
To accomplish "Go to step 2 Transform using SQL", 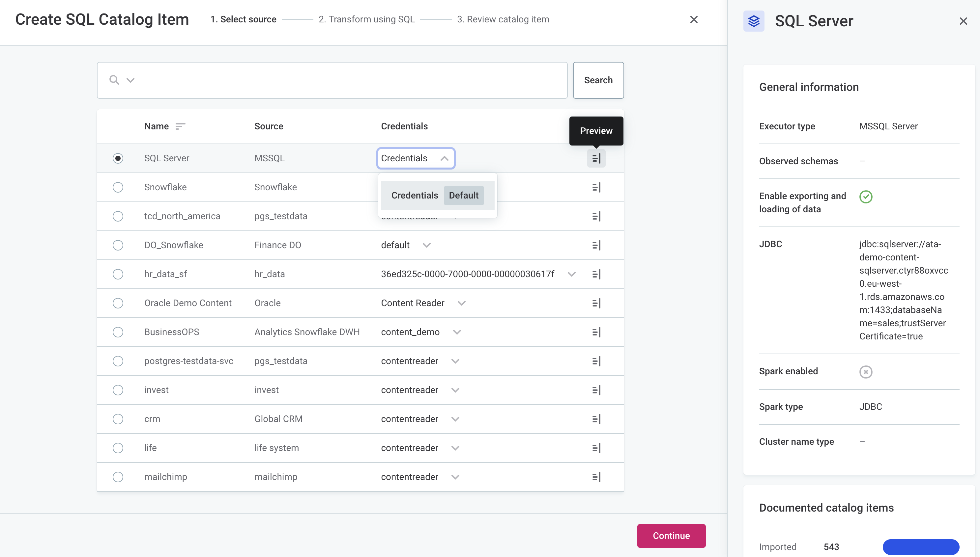I will coord(366,19).
